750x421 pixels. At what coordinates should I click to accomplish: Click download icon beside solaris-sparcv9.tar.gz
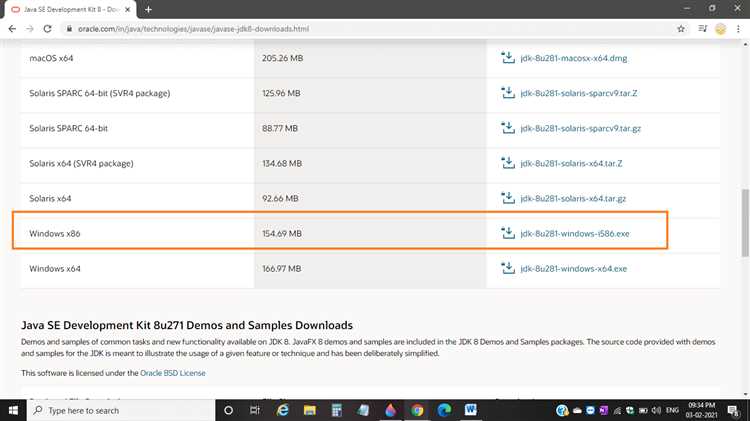point(507,128)
